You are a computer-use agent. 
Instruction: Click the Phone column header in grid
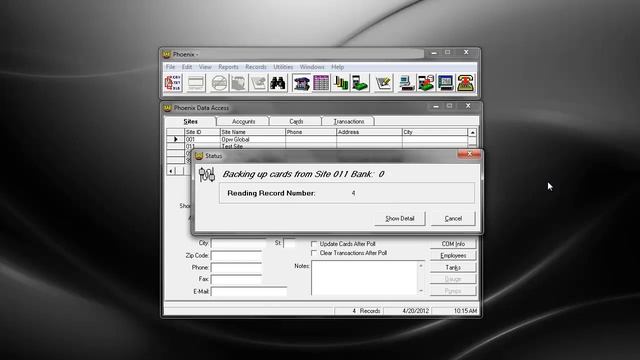point(311,132)
